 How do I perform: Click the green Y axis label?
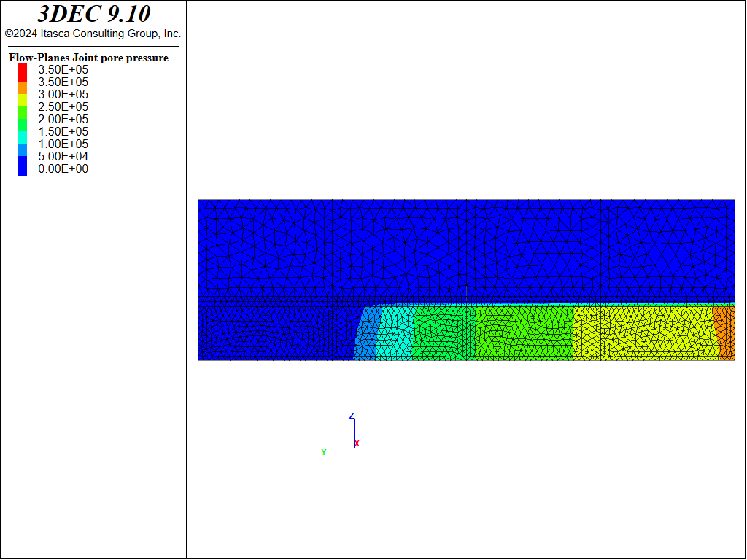click(x=323, y=452)
